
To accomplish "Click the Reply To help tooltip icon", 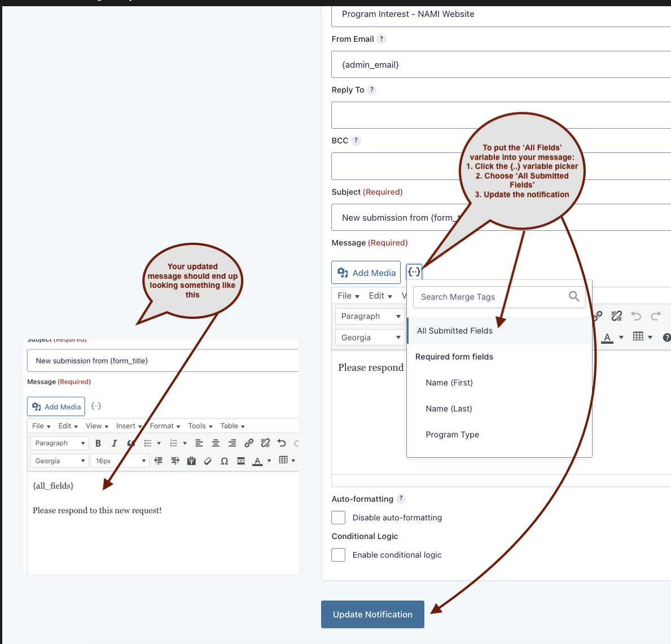I will point(372,90).
